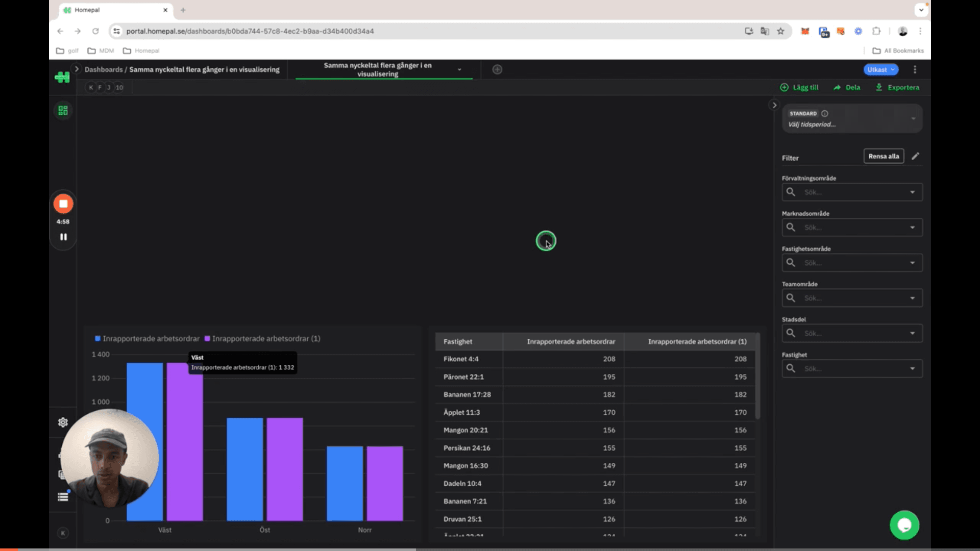Select the Samma nyckeltal dashboard tab
Viewport: 980px width, 551px height.
point(378,69)
